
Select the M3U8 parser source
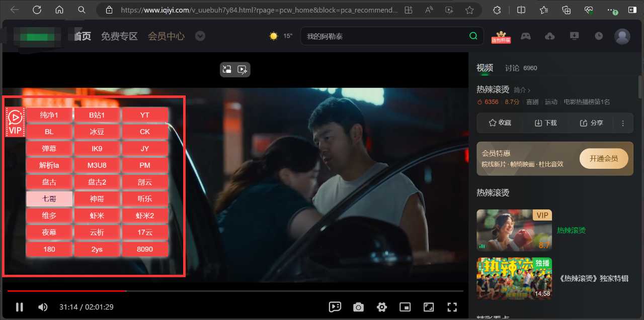coord(97,165)
